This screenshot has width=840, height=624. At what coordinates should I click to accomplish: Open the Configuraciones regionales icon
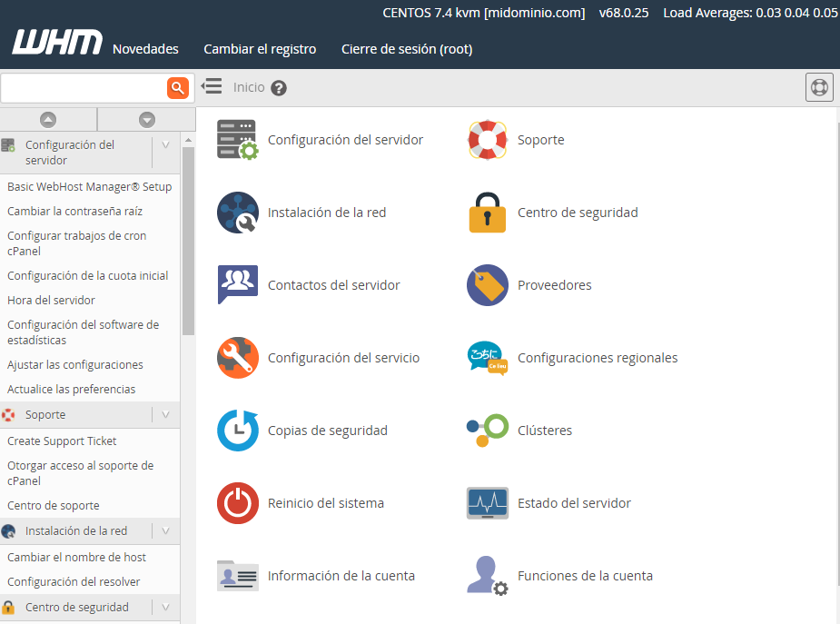coord(487,358)
